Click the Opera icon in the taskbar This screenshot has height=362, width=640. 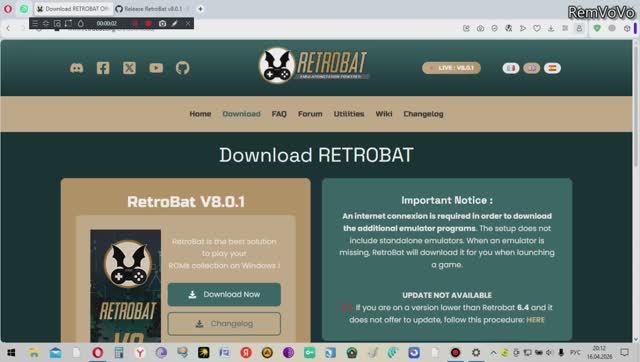[98, 352]
